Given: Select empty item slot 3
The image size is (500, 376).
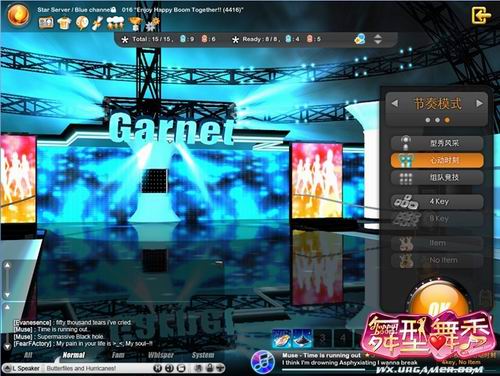Looking at the screenshot, I should point(322,339).
